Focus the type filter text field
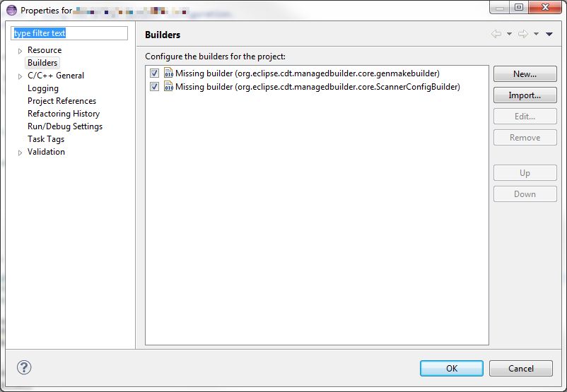This screenshot has width=567, height=392. [69, 33]
